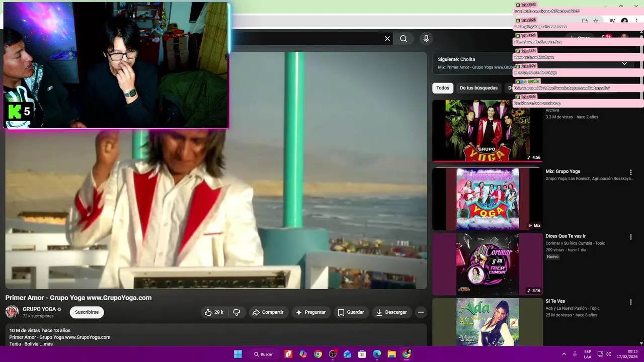The height and width of the screenshot is (362, 644).
Task: Open the Chrome profile avatar
Action: pyautogui.click(x=624, y=21)
